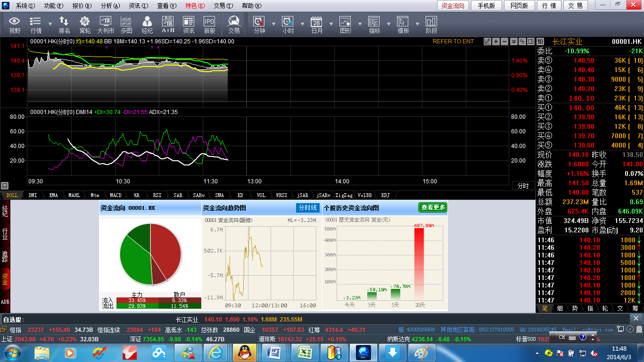The image size is (644, 362).
Task: Click the pencil drawing tool on chart
Action: [x=487, y=41]
